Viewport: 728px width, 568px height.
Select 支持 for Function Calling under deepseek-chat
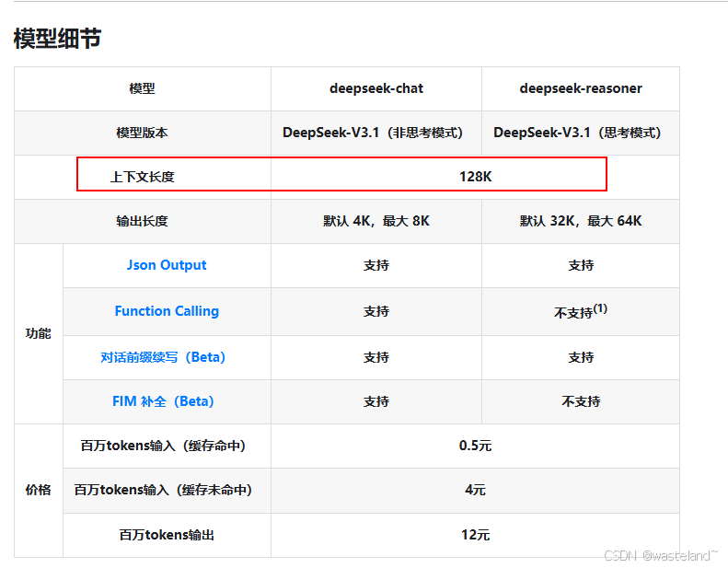coord(376,311)
